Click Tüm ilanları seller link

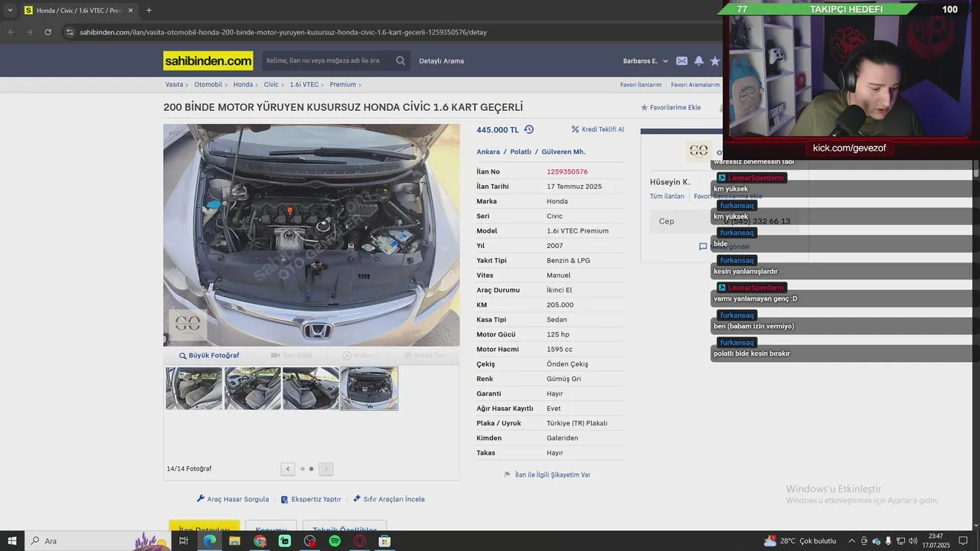(667, 197)
